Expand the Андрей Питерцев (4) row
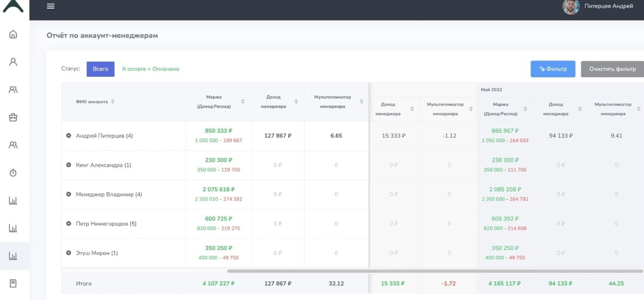 pyautogui.click(x=69, y=136)
